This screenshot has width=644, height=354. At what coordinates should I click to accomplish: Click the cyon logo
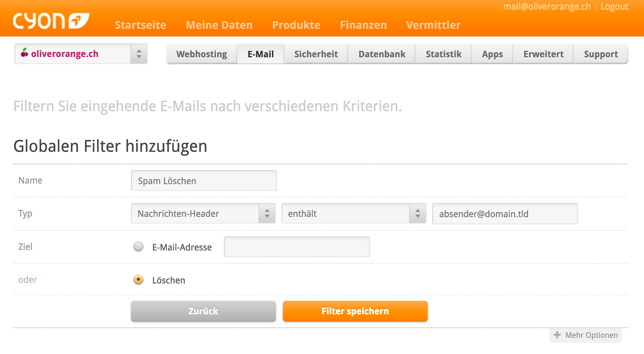(x=51, y=21)
